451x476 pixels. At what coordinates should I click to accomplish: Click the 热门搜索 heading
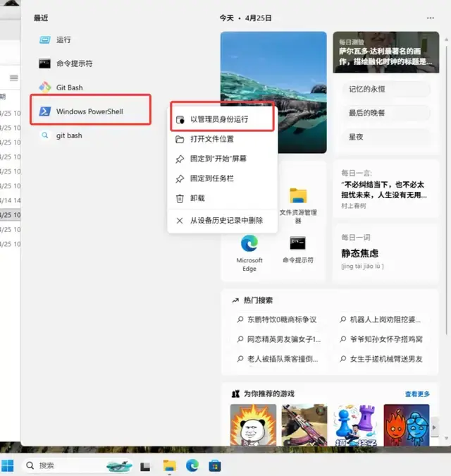click(258, 300)
